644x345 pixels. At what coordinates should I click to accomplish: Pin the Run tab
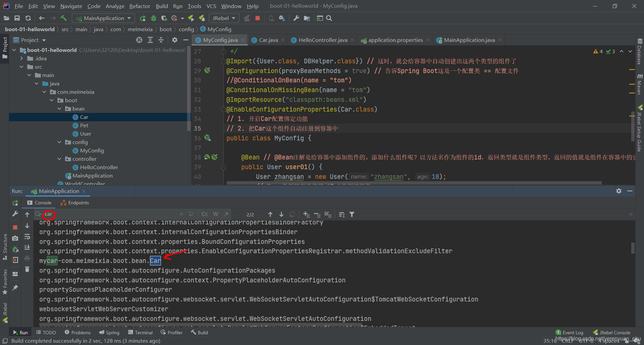(x=15, y=287)
